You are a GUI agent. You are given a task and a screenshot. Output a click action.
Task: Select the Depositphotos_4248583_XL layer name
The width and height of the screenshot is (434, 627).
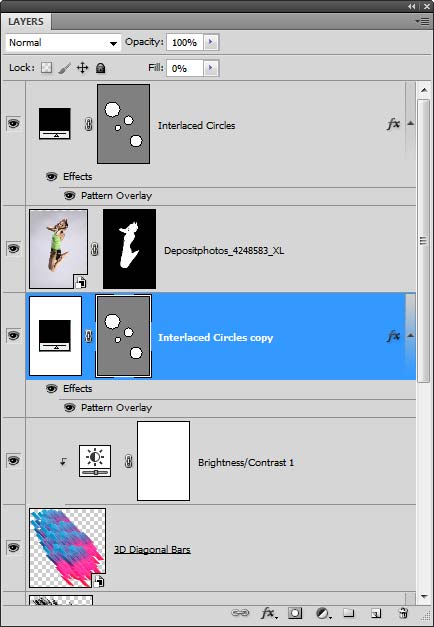(x=224, y=251)
